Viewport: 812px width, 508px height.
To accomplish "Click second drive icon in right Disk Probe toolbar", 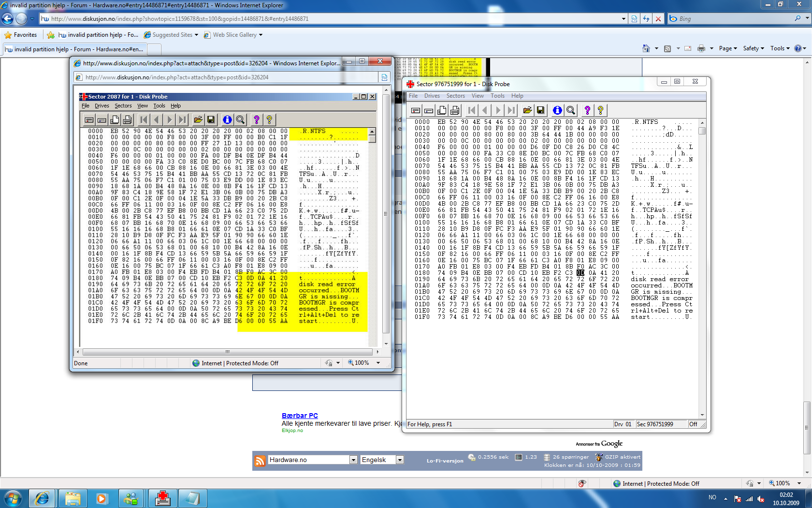I will (429, 110).
